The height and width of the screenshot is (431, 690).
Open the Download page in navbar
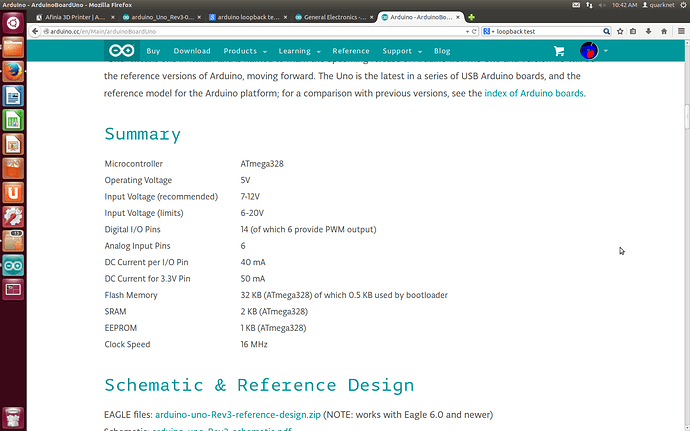(192, 51)
